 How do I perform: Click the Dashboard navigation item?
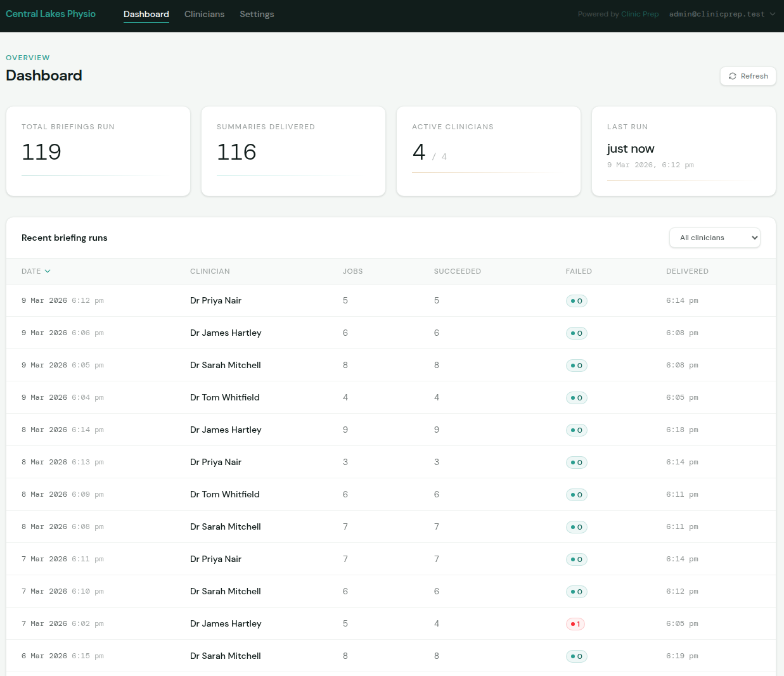click(146, 14)
